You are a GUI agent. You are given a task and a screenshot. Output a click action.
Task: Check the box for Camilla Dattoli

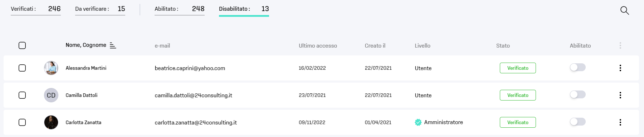point(22,95)
